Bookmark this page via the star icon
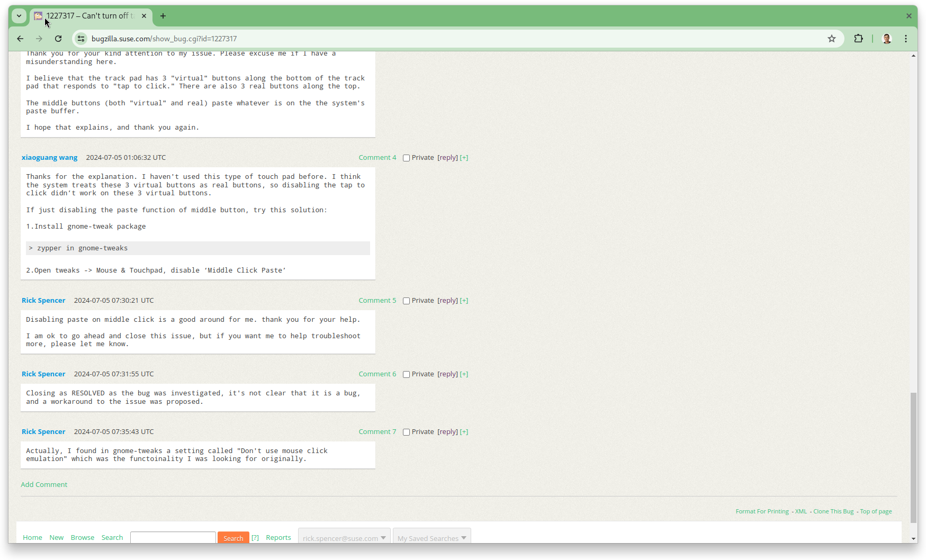The width and height of the screenshot is (926, 560). click(x=831, y=39)
